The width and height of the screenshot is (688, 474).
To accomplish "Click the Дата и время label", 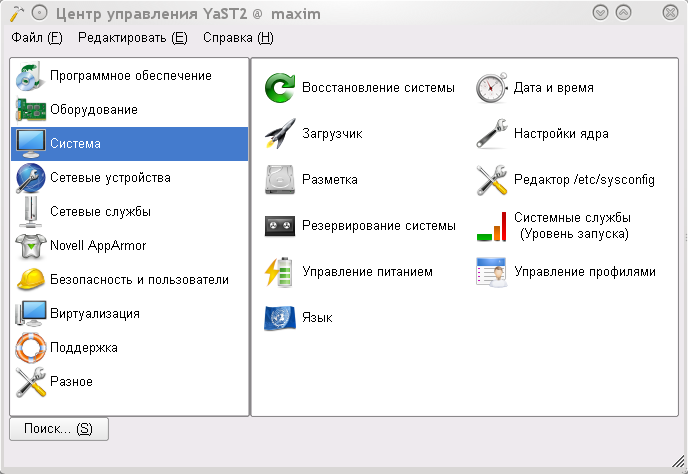I will (x=554, y=88).
